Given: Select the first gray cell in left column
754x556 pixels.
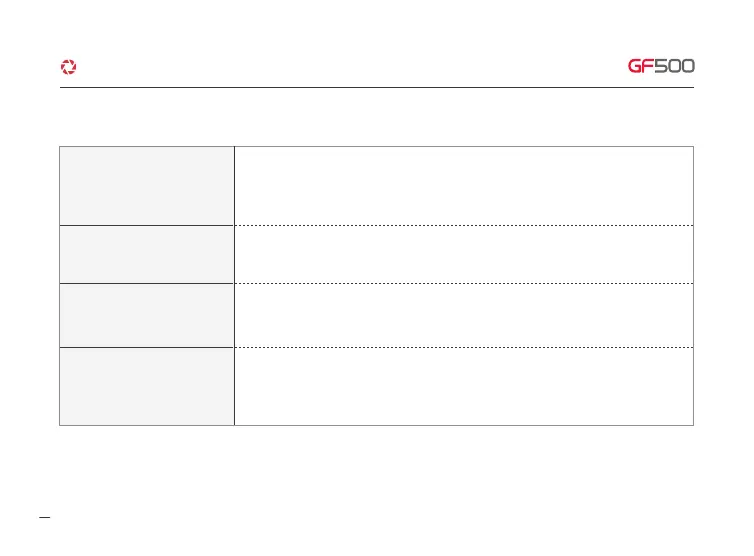Looking at the screenshot, I should click(x=147, y=186).
